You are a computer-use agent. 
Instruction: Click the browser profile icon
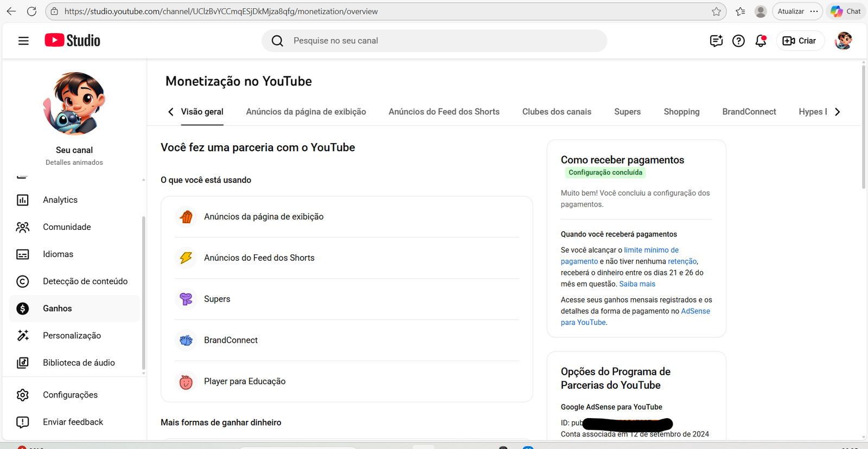click(x=761, y=11)
